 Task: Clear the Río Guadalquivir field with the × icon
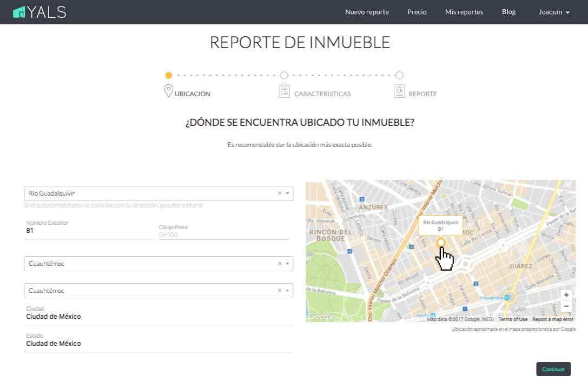pyautogui.click(x=280, y=193)
